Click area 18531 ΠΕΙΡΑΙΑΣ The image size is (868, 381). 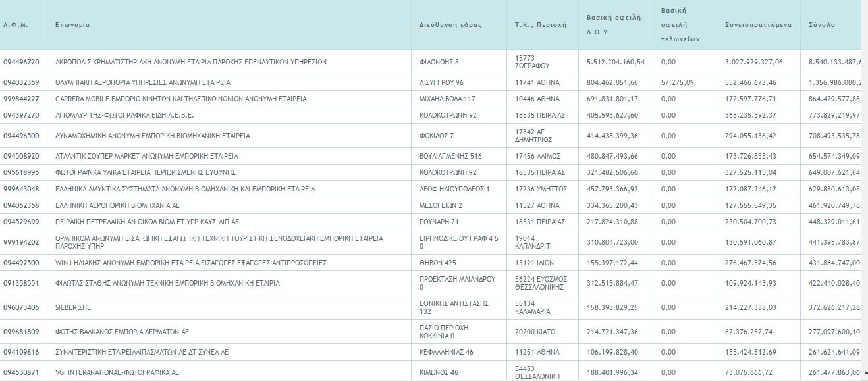(x=540, y=222)
